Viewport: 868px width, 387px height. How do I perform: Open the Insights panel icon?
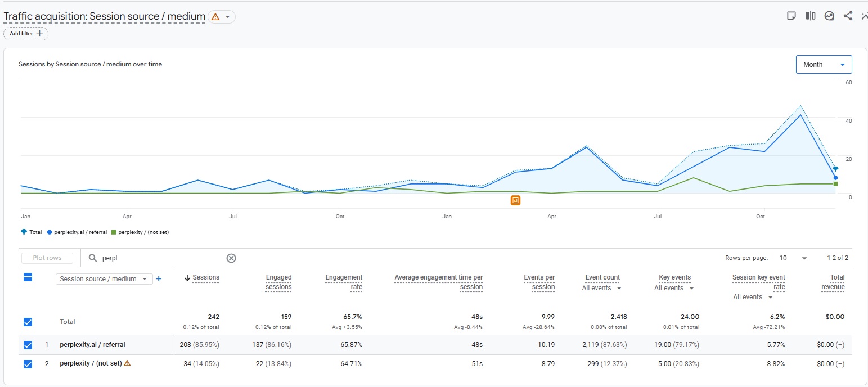coord(829,15)
